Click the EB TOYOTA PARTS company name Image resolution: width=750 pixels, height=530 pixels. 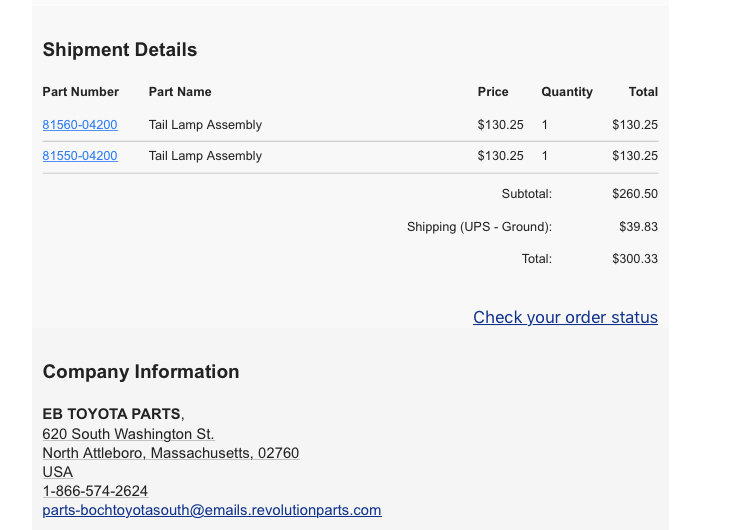111,414
